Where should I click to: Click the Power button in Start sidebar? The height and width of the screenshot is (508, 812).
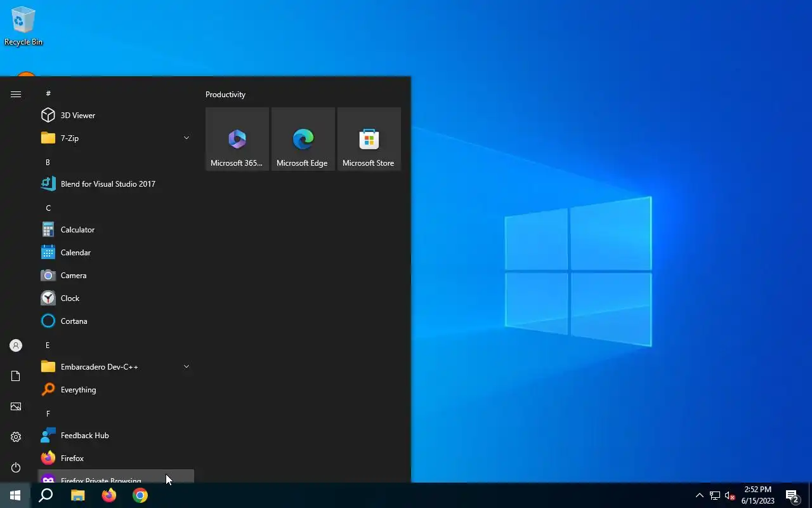pos(16,467)
